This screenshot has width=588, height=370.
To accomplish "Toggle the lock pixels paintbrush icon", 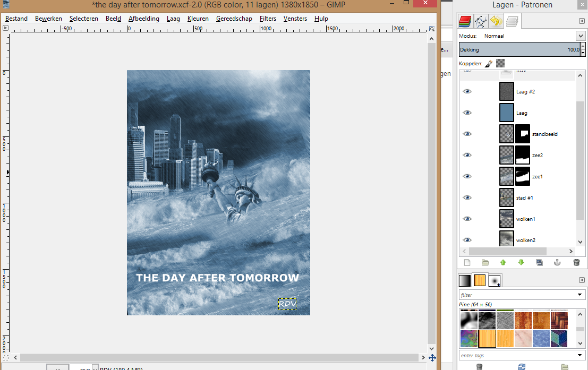I will 489,63.
